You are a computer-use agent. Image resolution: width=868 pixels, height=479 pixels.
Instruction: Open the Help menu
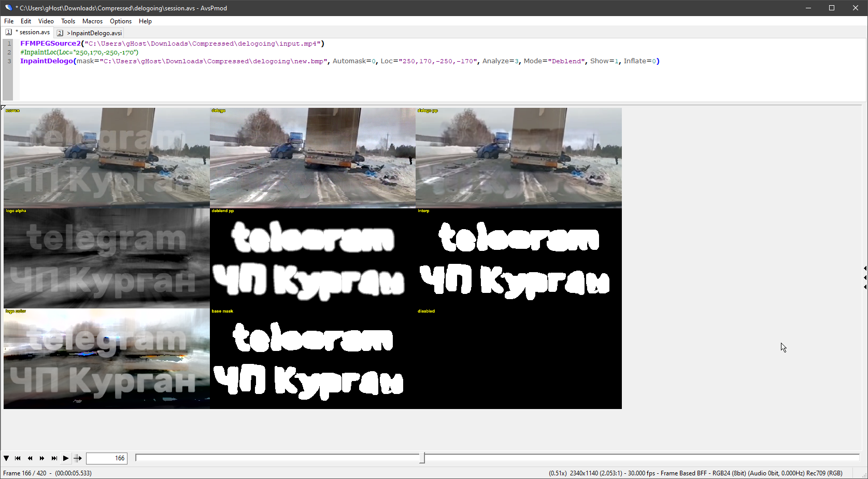[145, 21]
